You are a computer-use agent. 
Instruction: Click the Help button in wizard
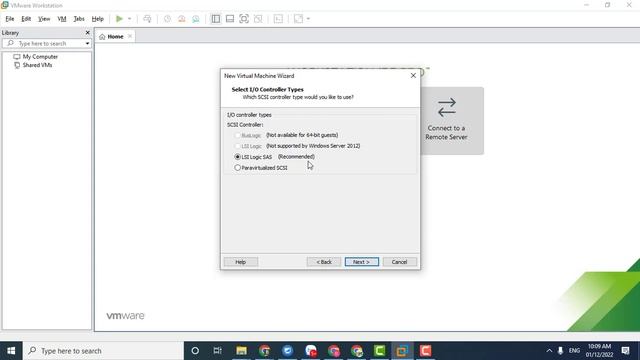[240, 262]
